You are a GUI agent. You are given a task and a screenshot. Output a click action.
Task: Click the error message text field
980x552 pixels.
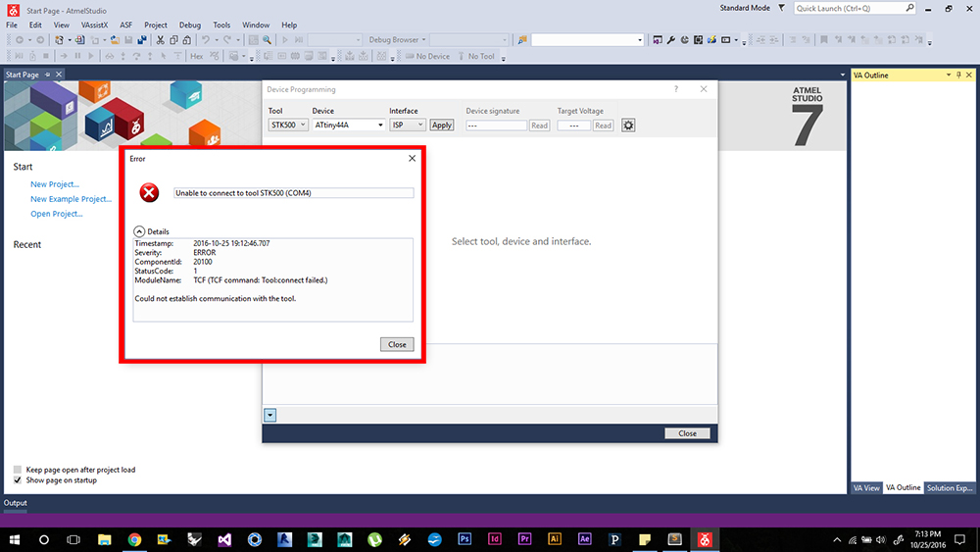pos(293,193)
